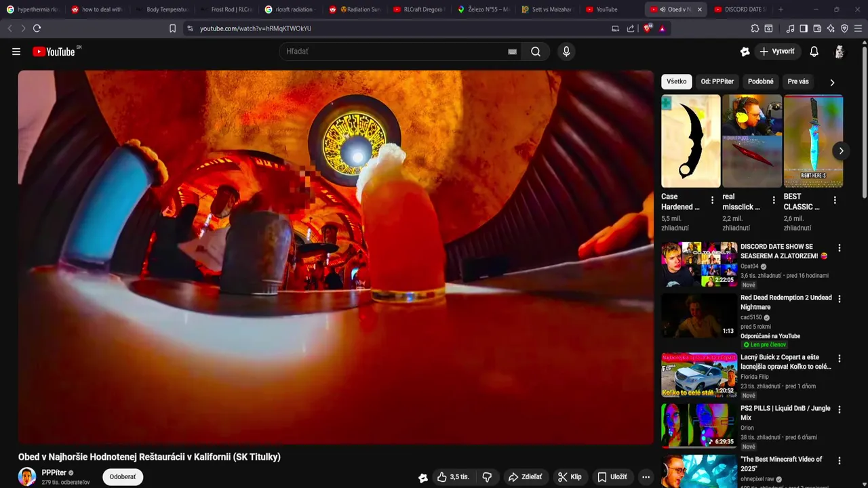Click the Zdieľať share button
Screen dimensions: 868x488
(526, 477)
